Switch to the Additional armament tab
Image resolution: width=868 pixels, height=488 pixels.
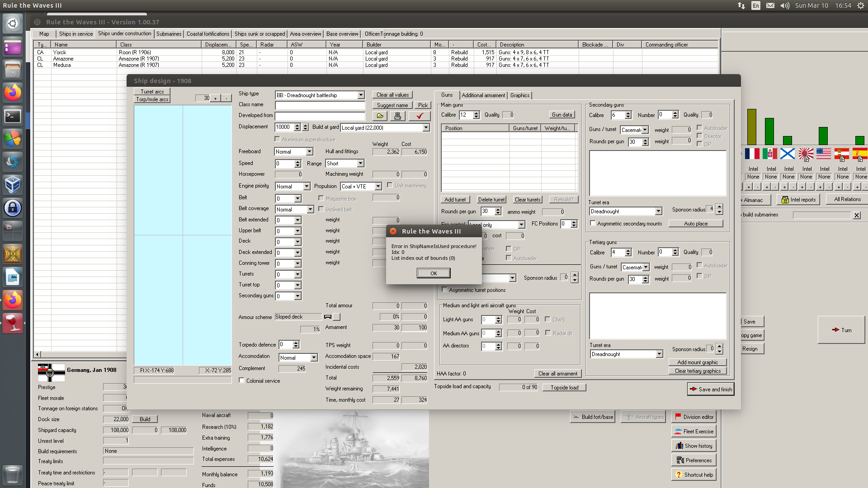click(483, 95)
